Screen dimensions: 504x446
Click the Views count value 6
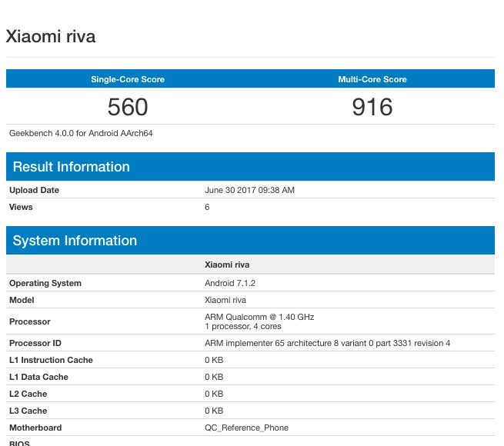[207, 207]
